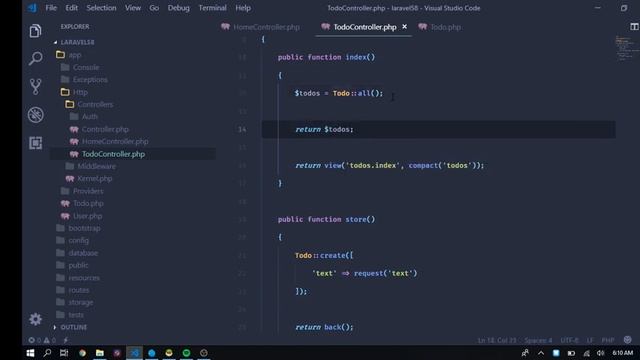Expand the Auth folder
640x360 pixels.
[89, 117]
